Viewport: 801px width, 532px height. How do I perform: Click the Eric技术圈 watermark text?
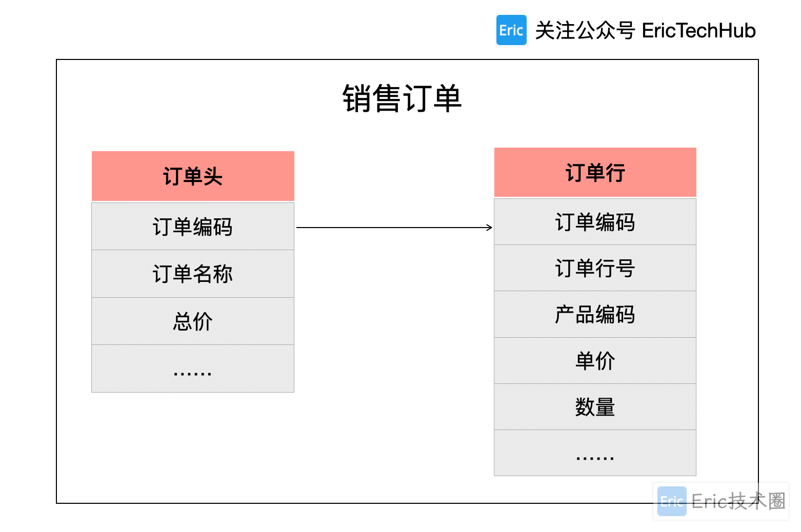[738, 501]
